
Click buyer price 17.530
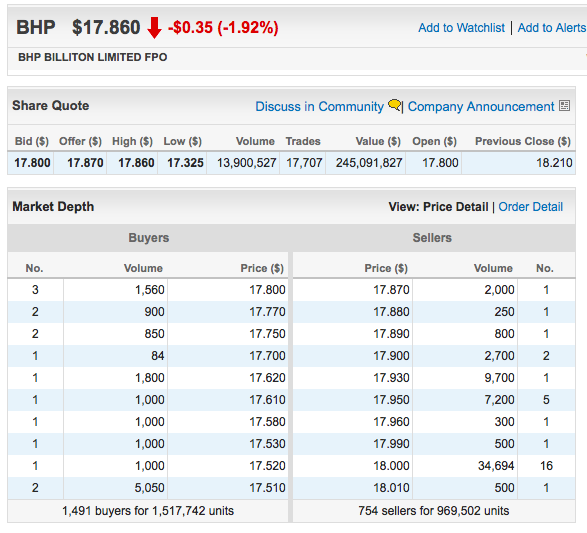click(x=267, y=444)
